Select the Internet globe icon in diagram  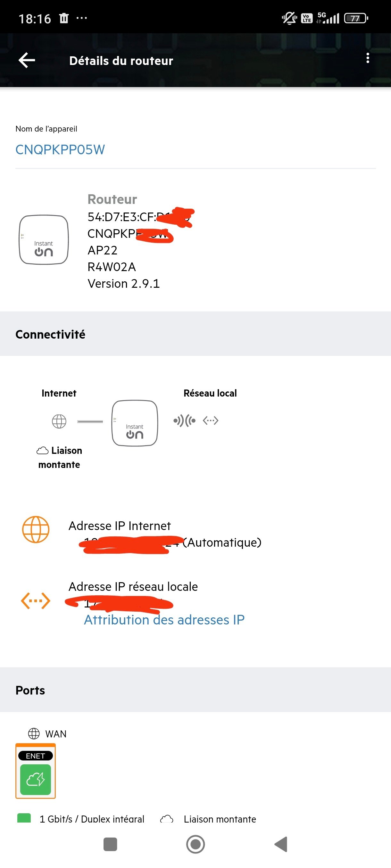(x=59, y=421)
